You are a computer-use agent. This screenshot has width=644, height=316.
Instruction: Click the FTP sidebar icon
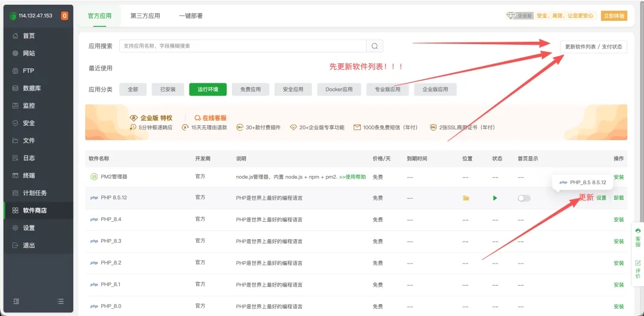pyautogui.click(x=15, y=71)
